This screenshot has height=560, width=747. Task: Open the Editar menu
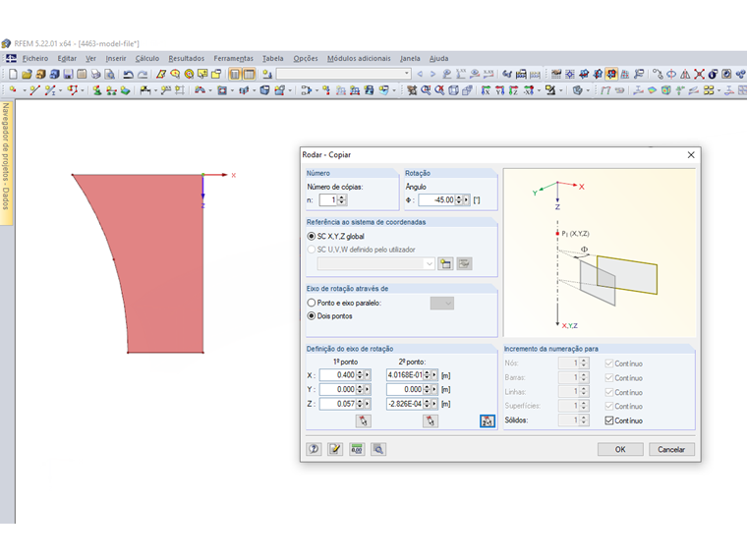click(x=67, y=59)
